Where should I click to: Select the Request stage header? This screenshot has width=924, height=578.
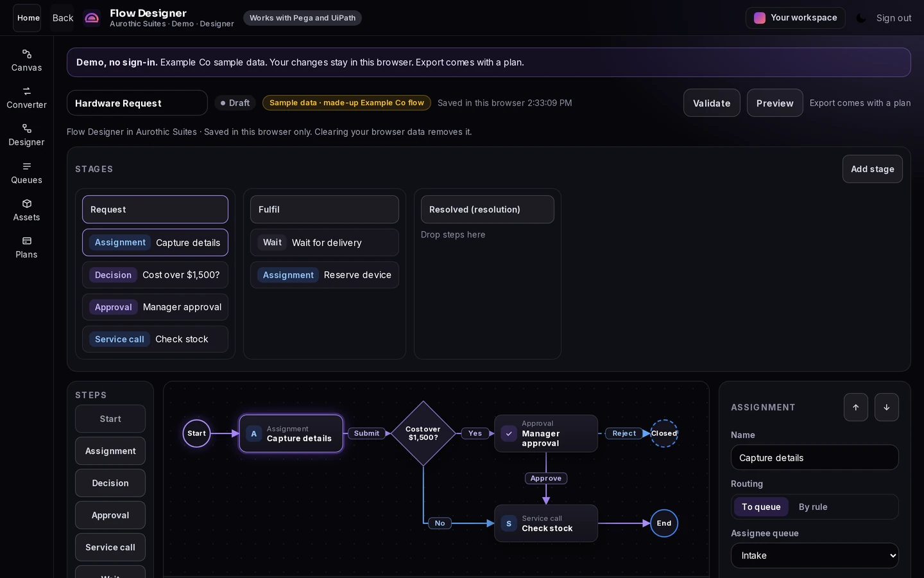(155, 209)
